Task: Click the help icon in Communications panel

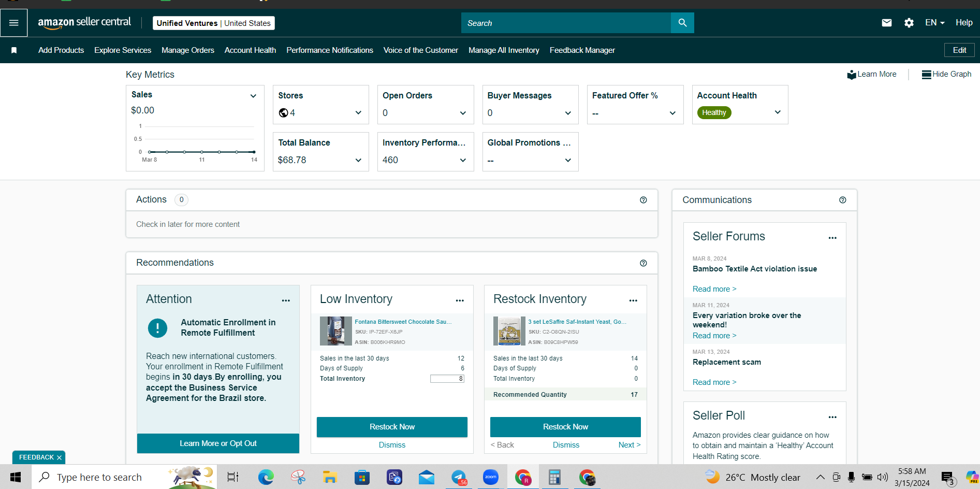Action: [843, 200]
